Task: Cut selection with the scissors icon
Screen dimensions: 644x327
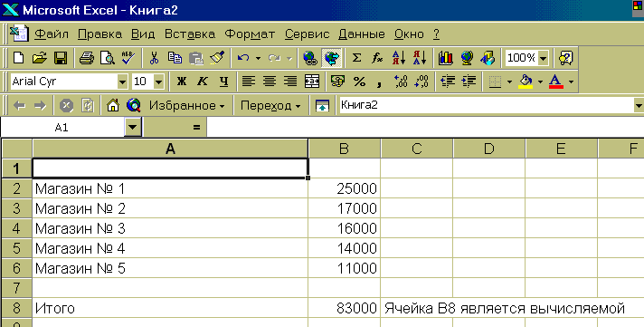Action: [x=154, y=58]
